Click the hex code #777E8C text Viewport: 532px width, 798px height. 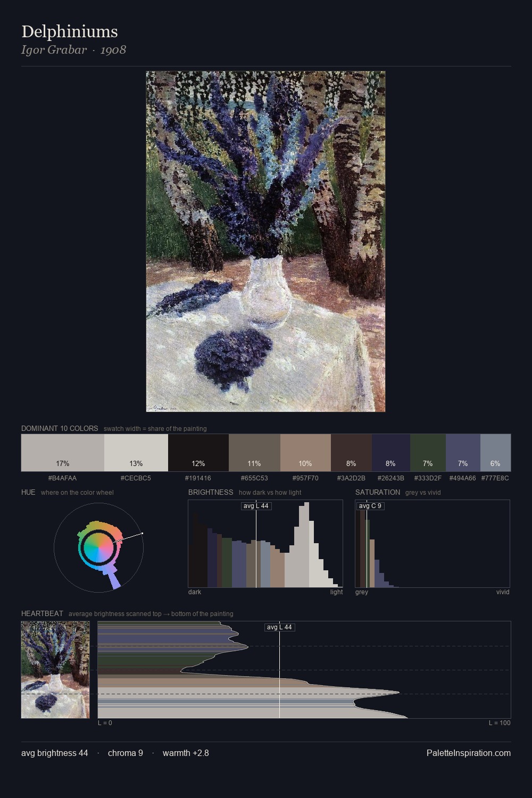click(495, 478)
